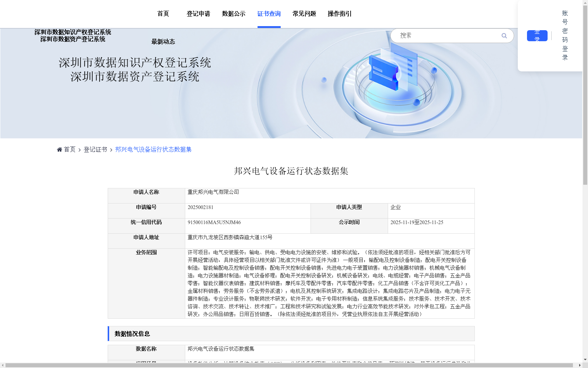Click the 申请编号 label cell
The width and height of the screenshot is (588, 368).
[146, 211]
